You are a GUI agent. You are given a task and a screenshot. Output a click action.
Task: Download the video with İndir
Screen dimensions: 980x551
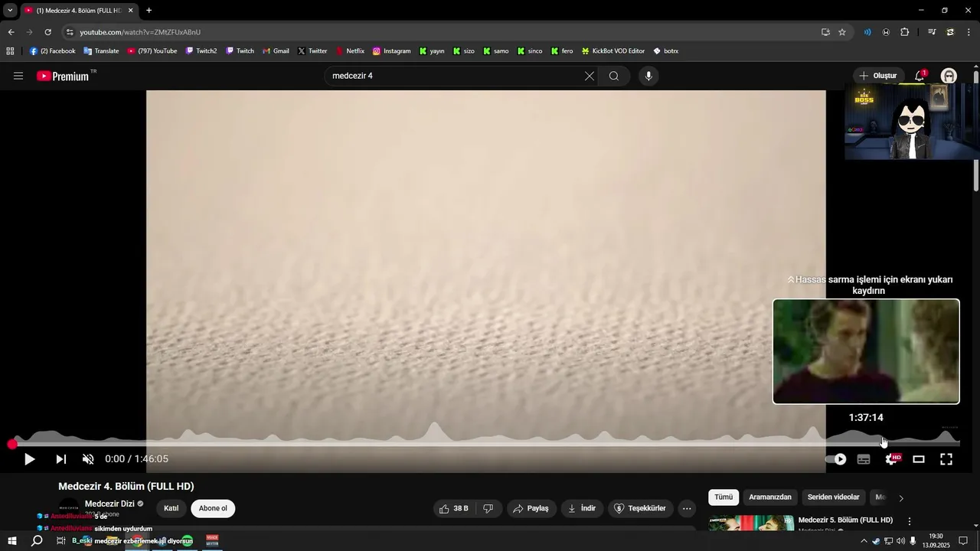point(582,508)
